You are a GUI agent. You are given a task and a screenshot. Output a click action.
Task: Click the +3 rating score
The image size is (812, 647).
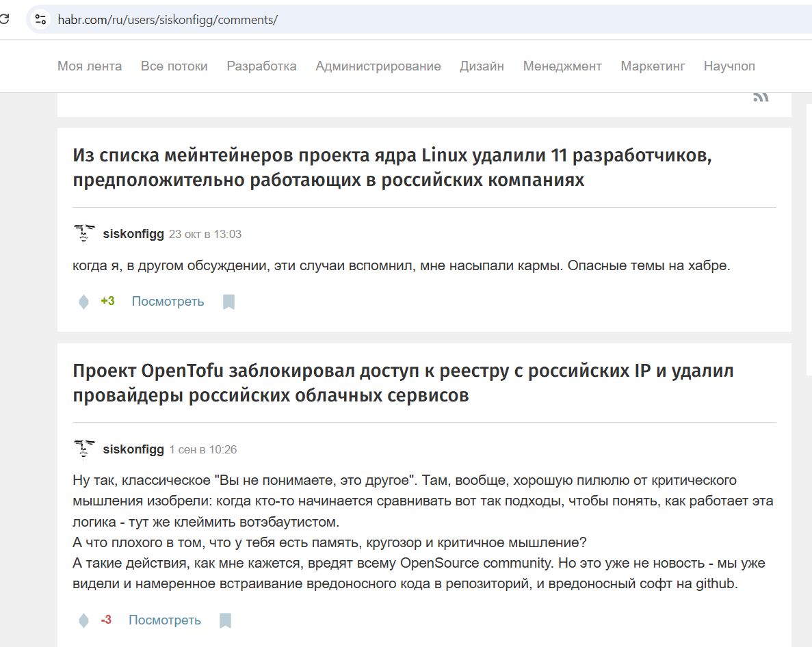[x=107, y=301]
